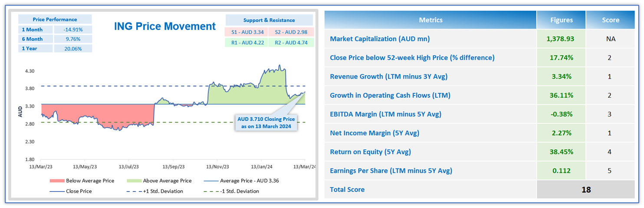Select the 1 Month label cell

36,30
